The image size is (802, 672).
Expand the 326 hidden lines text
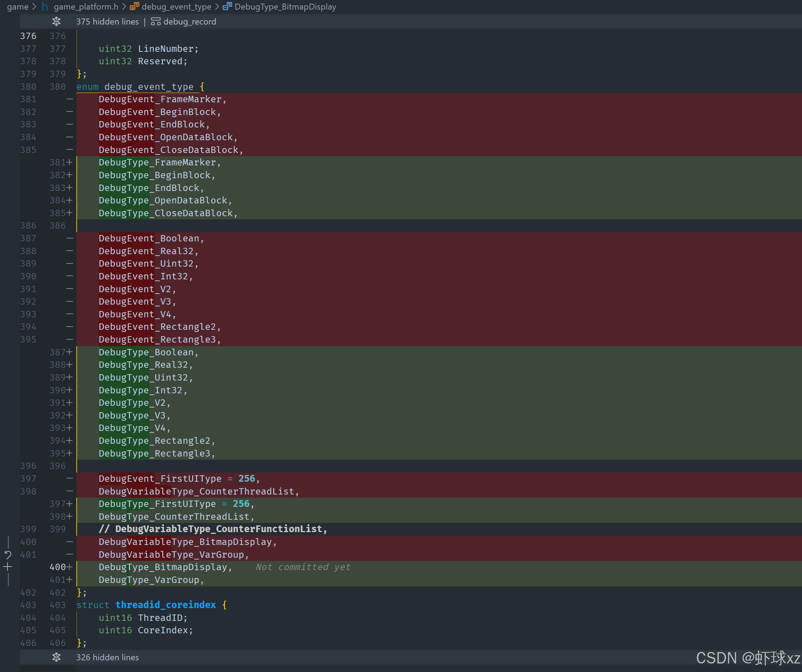(107, 657)
